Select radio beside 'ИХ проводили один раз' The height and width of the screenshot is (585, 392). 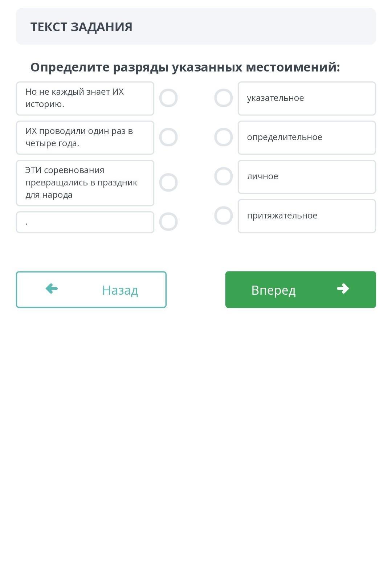pos(168,137)
